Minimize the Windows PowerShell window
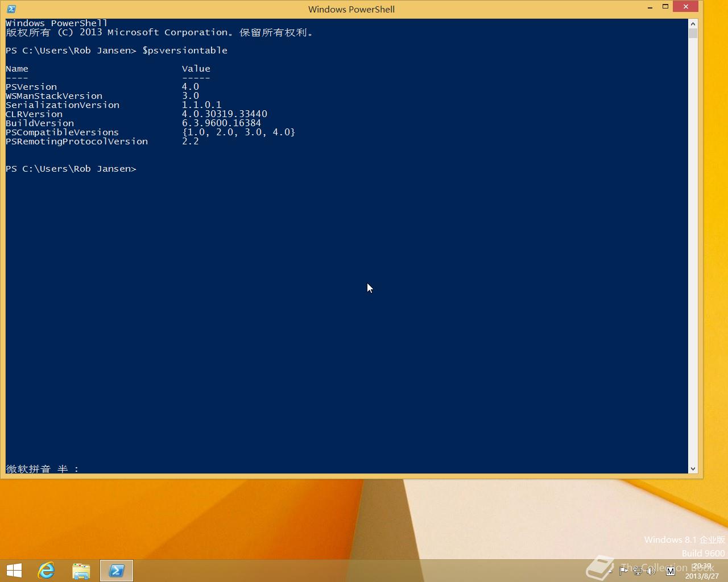This screenshot has width=728, height=582. tap(650, 7)
